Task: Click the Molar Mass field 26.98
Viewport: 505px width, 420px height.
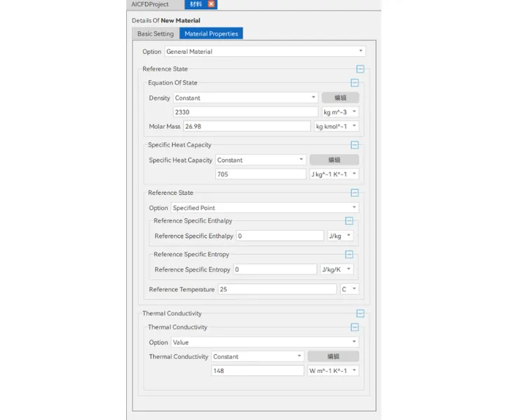Action: 247,126
